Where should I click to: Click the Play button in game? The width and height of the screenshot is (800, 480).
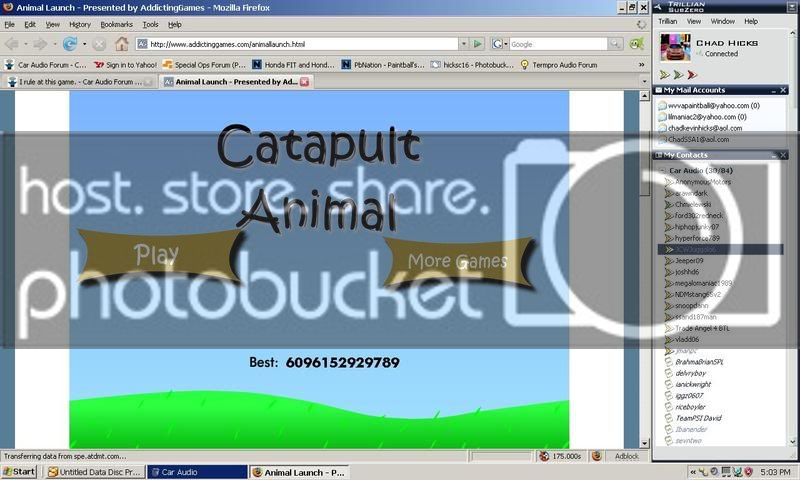[159, 256]
